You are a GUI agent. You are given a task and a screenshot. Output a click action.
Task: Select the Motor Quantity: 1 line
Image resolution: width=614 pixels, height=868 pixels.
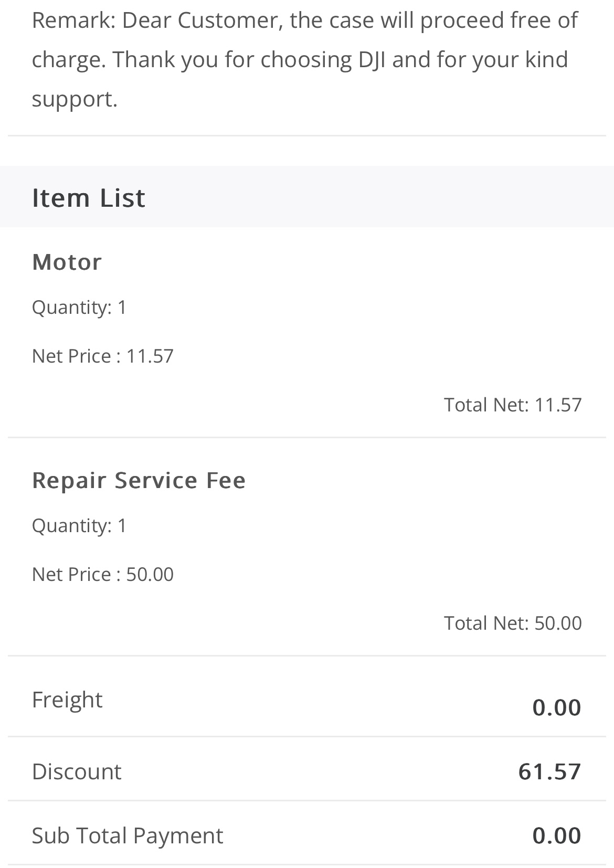pyautogui.click(x=79, y=307)
